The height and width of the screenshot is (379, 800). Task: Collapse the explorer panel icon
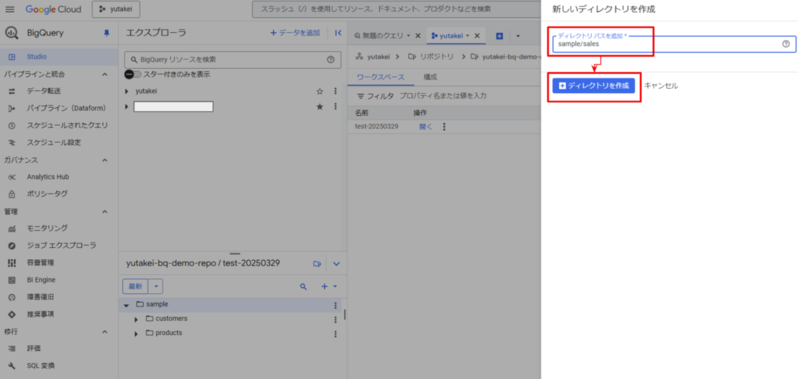338,33
